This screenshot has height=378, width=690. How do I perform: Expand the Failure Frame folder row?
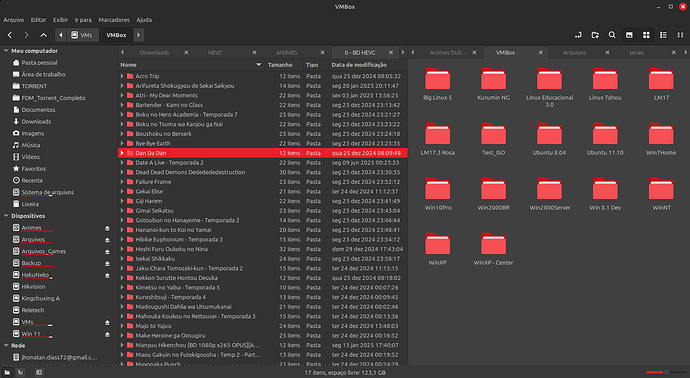click(122, 182)
